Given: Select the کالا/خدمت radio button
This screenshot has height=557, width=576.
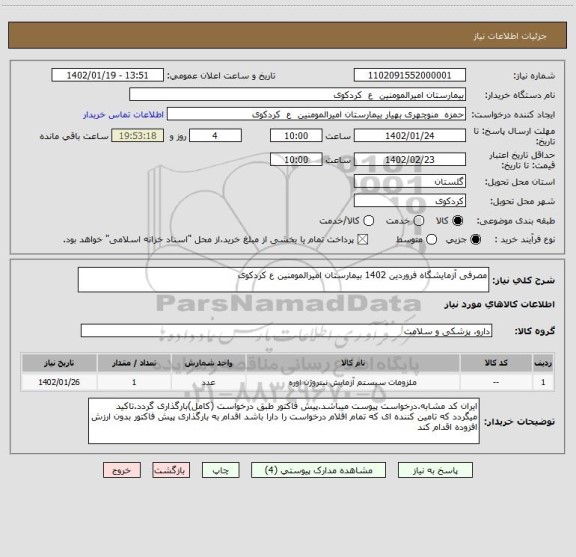Looking at the screenshot, I should click(x=368, y=220).
